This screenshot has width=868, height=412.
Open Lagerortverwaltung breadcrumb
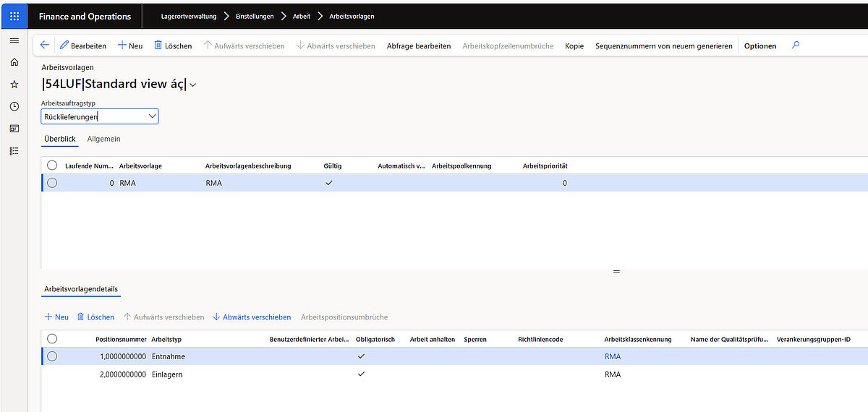pyautogui.click(x=188, y=16)
